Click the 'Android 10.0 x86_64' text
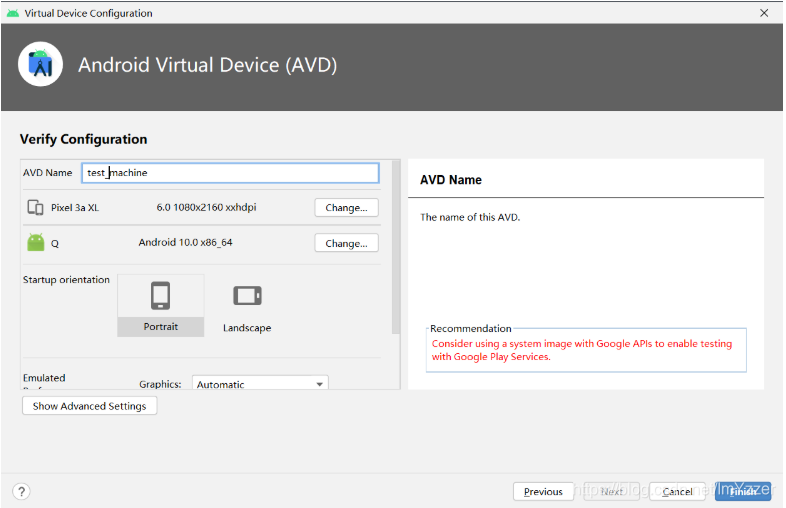The image size is (786, 508). pos(185,242)
